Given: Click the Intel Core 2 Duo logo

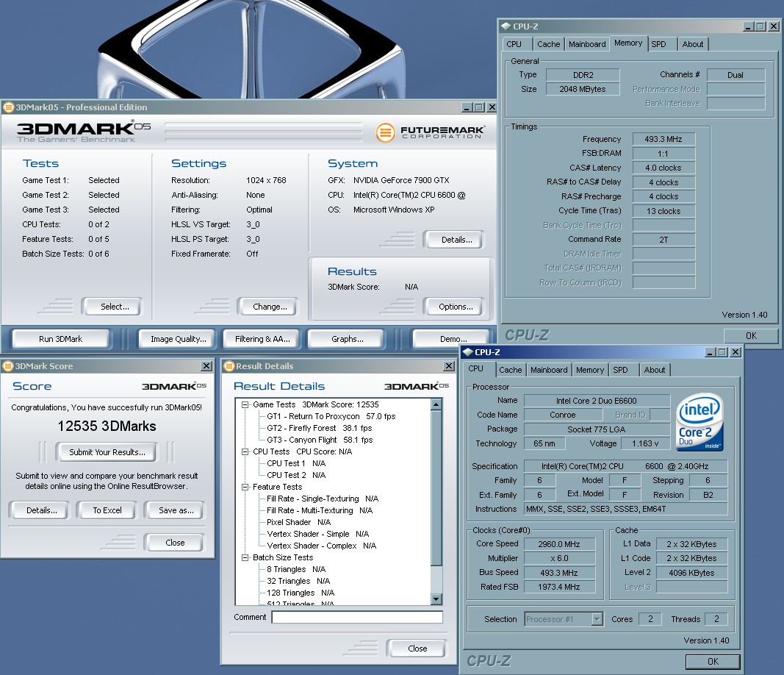Looking at the screenshot, I should coord(700,422).
